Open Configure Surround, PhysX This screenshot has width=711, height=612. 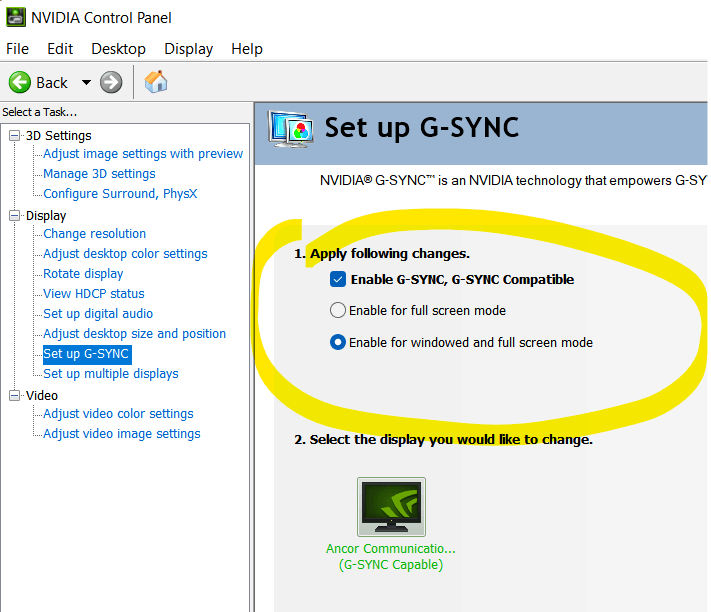click(x=120, y=194)
